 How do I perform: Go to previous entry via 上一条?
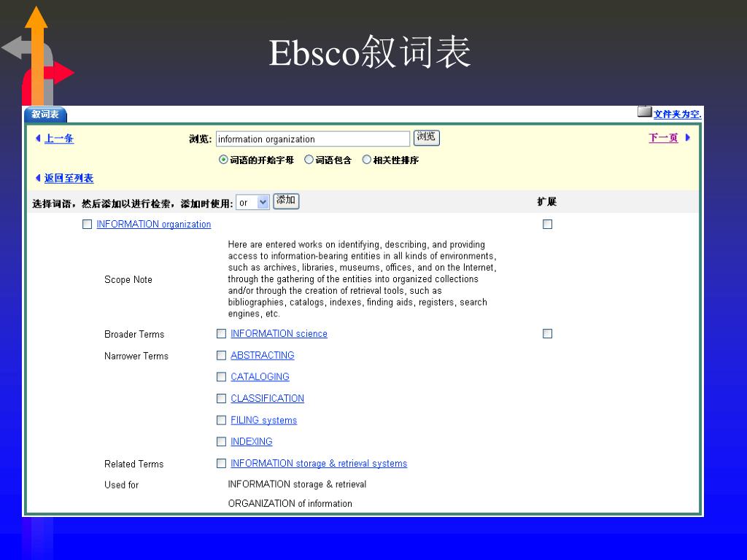(58, 139)
